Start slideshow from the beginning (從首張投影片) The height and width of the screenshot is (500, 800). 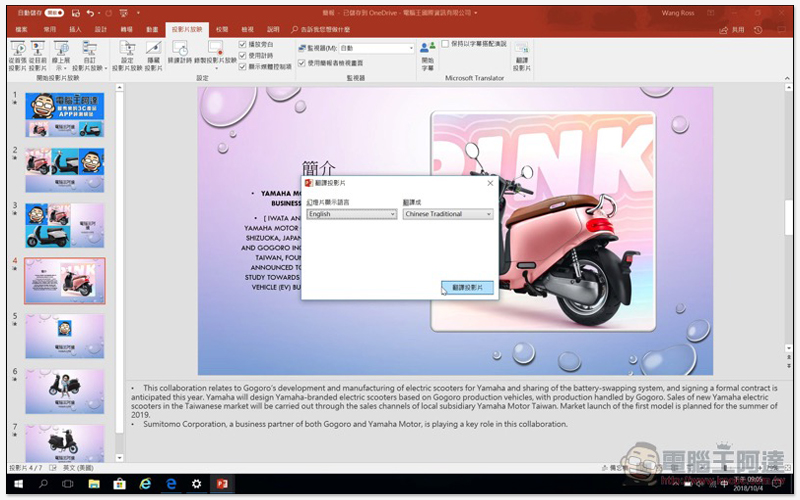point(18,56)
